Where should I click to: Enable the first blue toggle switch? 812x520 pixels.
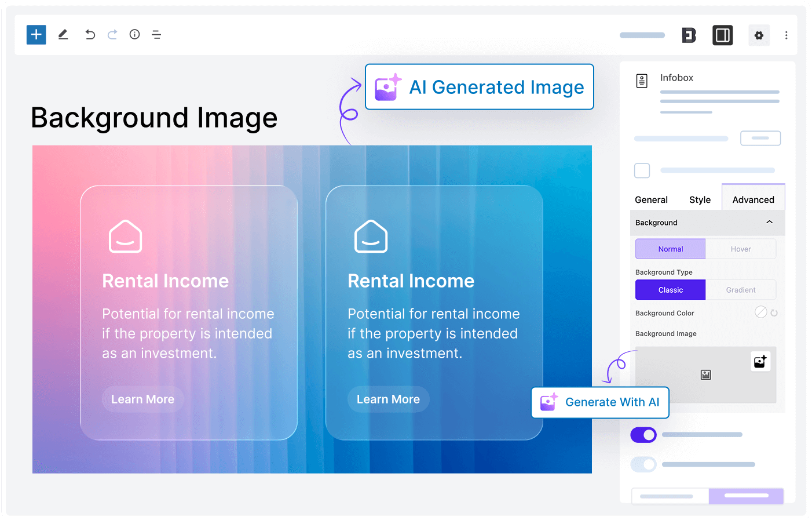[643, 435]
